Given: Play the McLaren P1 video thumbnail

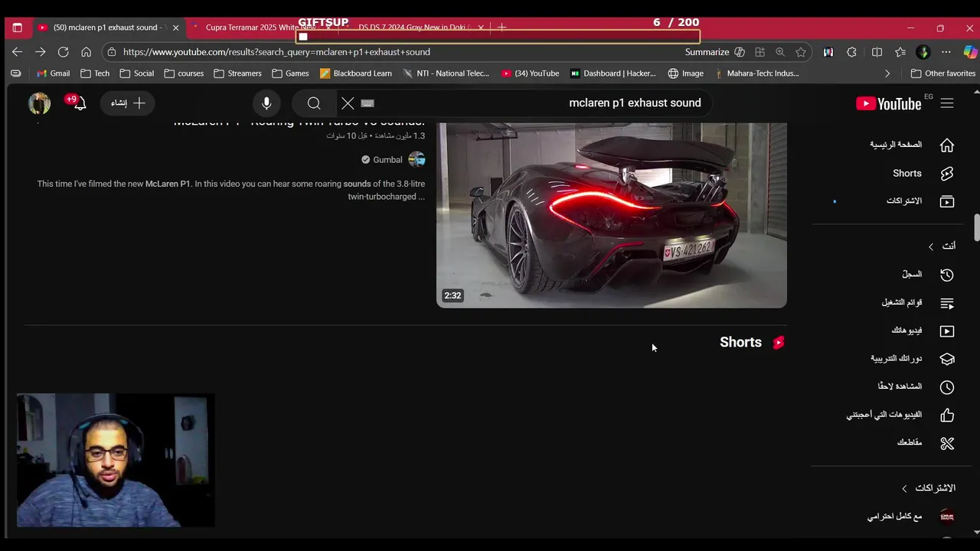Looking at the screenshot, I should click(612, 215).
